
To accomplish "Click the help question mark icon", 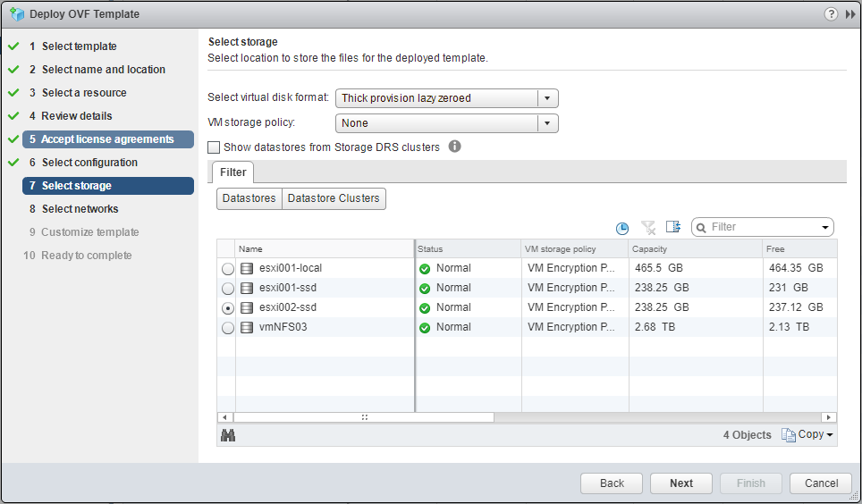I will click(832, 14).
